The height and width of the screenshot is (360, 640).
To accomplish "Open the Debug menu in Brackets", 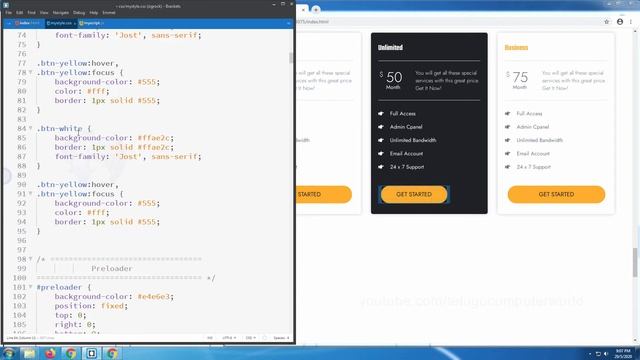I will point(79,13).
